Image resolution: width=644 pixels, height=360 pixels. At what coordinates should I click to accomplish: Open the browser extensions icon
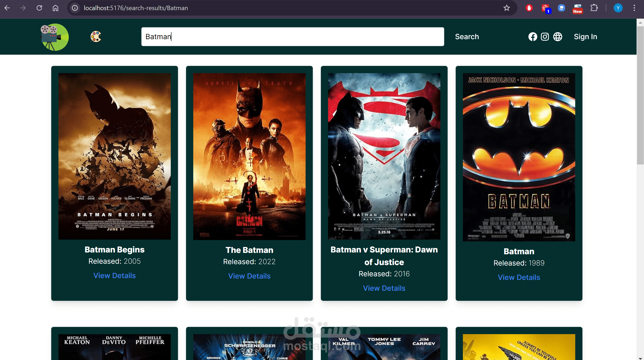594,8
